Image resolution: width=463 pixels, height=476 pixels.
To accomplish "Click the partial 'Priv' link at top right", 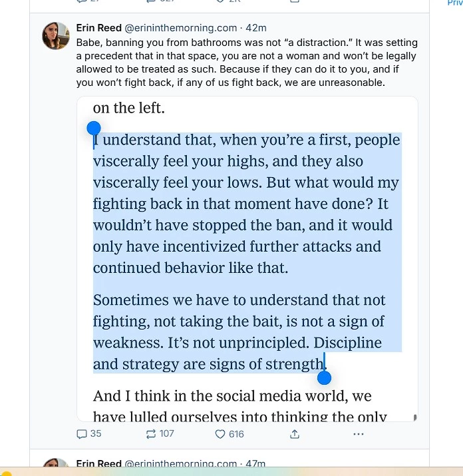I will pyautogui.click(x=454, y=3).
